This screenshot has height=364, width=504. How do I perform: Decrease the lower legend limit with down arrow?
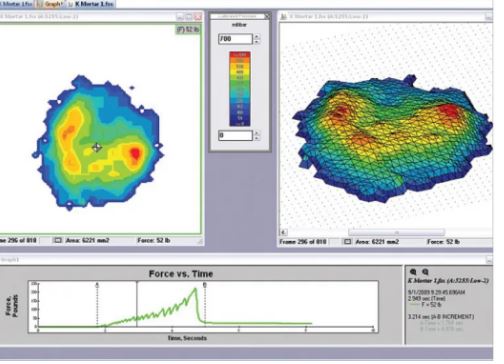256,138
